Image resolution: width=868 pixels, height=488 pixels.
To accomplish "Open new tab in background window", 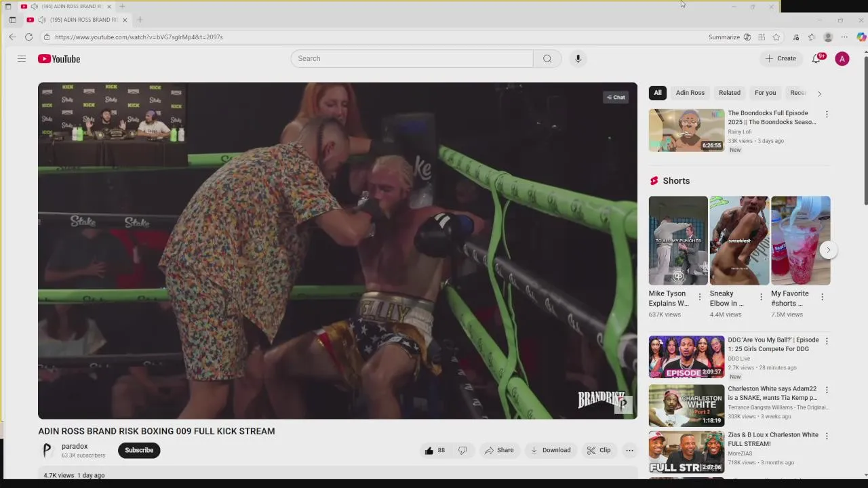I will pos(122,6).
